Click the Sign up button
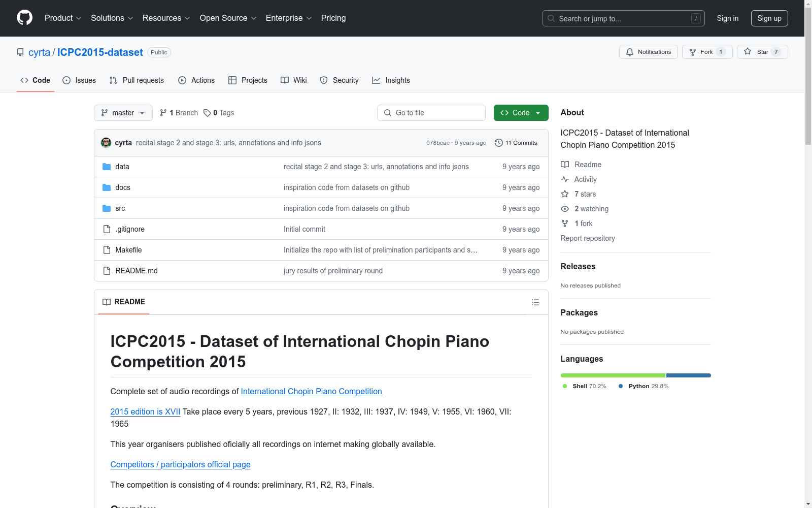The image size is (812, 508). coord(769,18)
